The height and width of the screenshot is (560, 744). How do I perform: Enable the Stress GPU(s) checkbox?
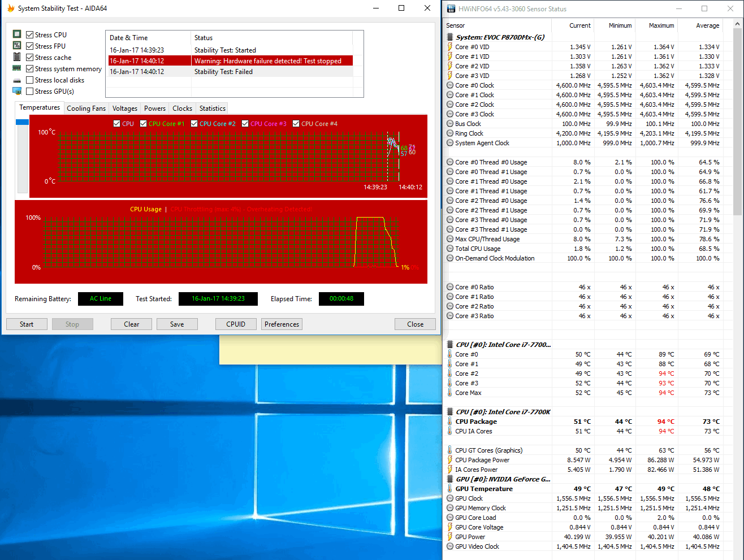29,91
